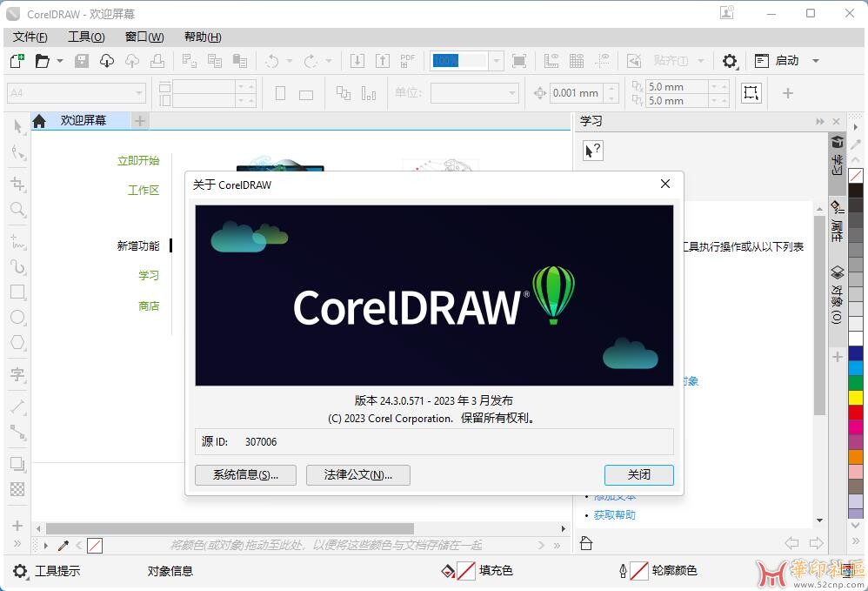Select the Drop Shadow tool

pos(17,464)
